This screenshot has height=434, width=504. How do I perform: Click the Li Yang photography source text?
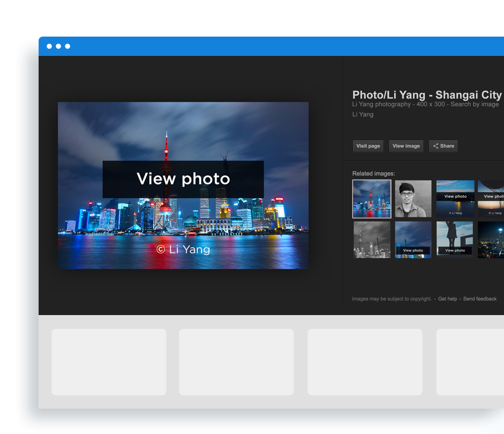pyautogui.click(x=381, y=104)
